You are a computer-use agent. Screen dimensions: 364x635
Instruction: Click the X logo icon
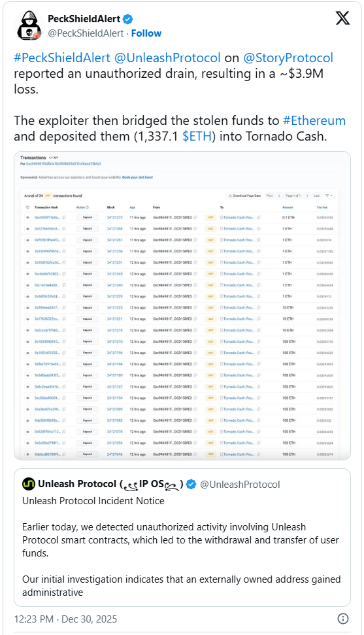click(342, 18)
